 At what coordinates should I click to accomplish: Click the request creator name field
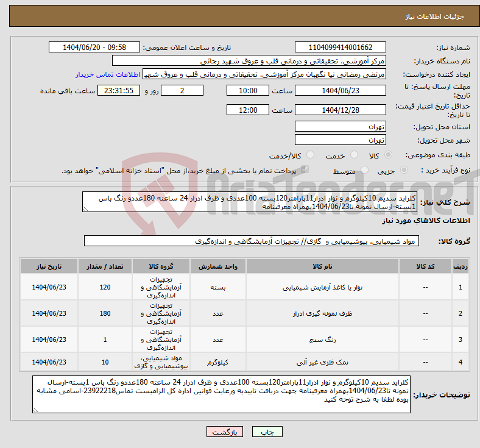click(x=264, y=74)
